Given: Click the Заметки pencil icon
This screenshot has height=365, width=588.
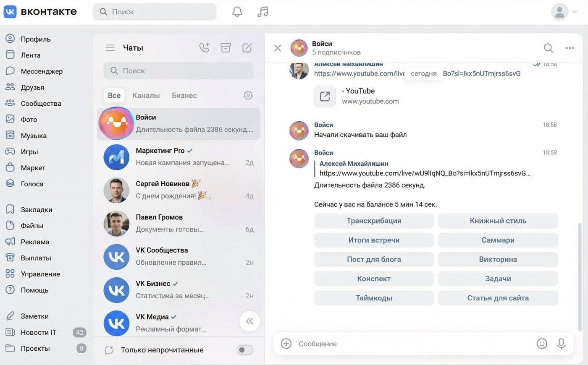Looking at the screenshot, I should [x=10, y=316].
